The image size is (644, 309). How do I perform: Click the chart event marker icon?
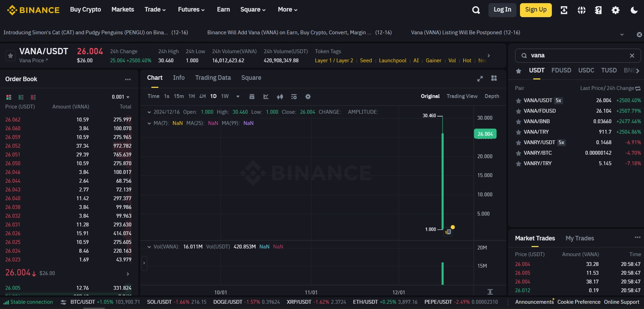coord(448,232)
